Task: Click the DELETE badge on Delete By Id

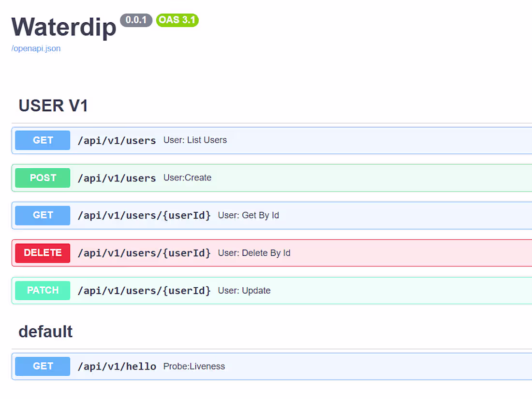Action: click(x=42, y=252)
